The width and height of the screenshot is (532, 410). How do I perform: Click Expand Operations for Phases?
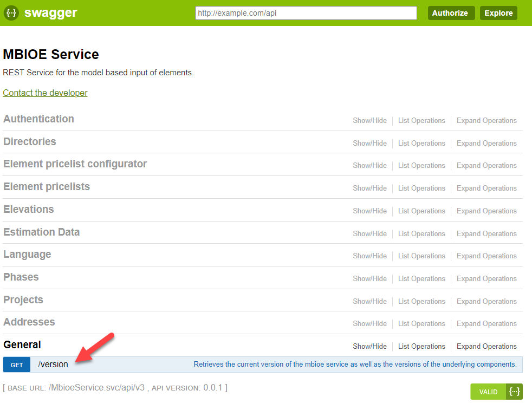coord(486,279)
